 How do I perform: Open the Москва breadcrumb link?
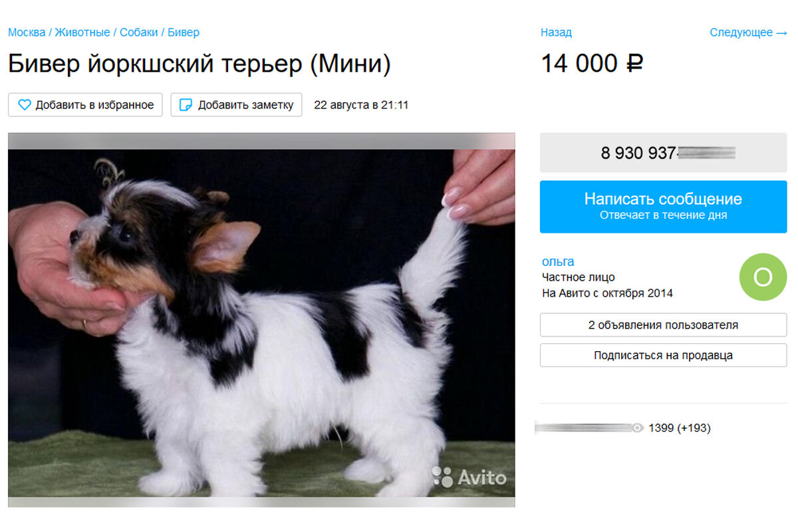pos(27,32)
